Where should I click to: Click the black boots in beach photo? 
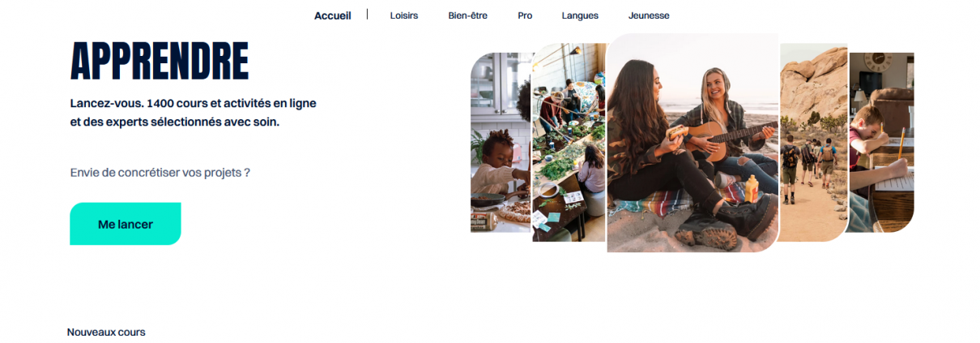718,226
